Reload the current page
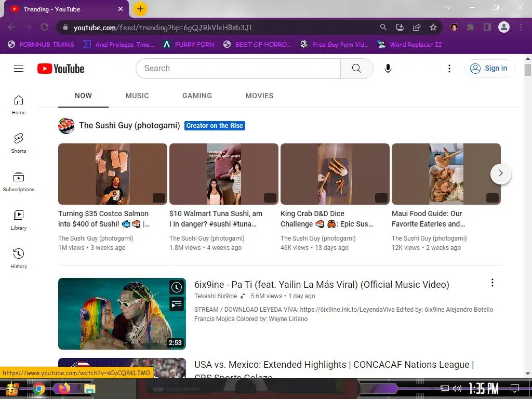Screen dimensions: 532x399 45,27
